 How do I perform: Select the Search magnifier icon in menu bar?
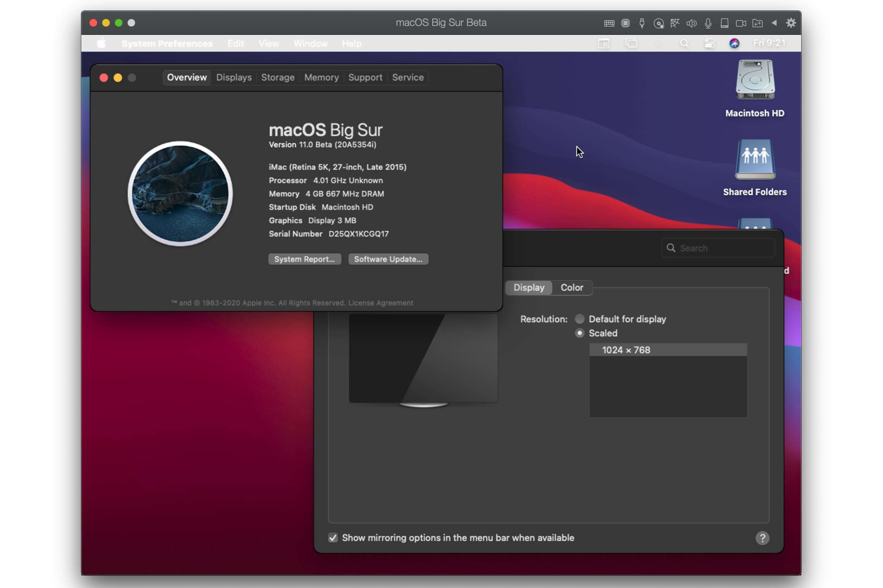(685, 43)
